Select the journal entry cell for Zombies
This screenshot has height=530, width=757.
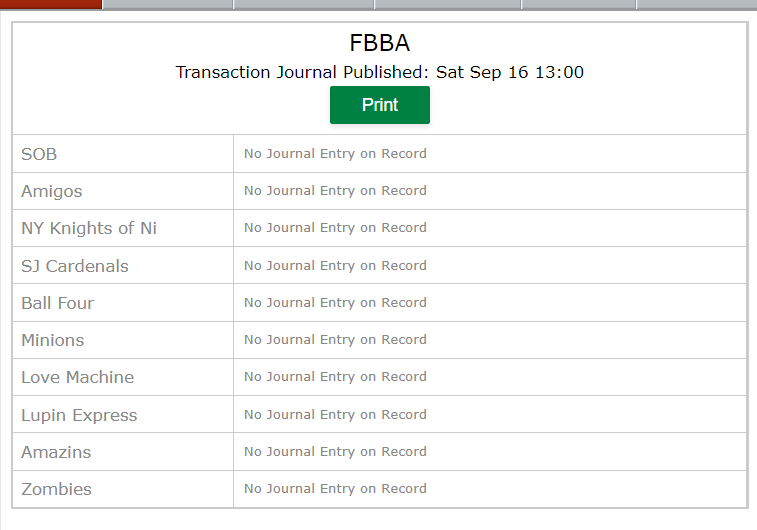click(490, 489)
